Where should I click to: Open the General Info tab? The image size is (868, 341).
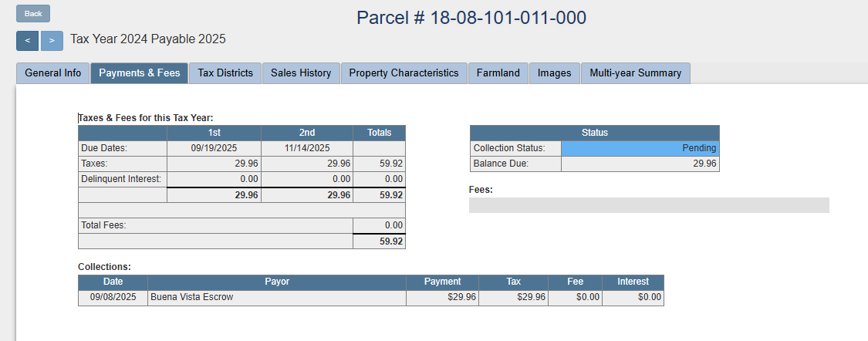coord(52,73)
